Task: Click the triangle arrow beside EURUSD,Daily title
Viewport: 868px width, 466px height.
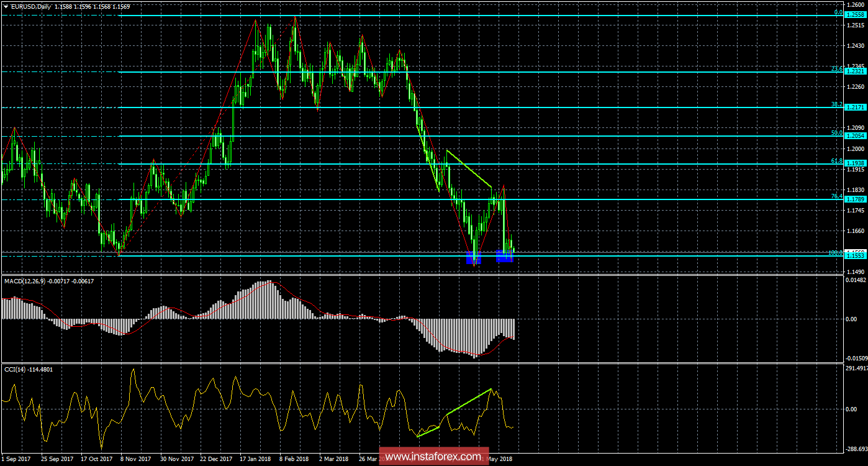Action: coord(6,6)
